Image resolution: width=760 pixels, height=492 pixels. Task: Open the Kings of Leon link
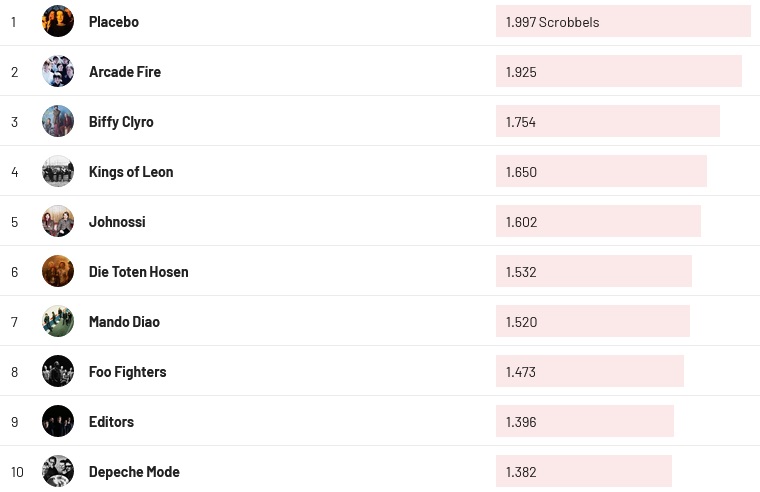[x=131, y=172]
